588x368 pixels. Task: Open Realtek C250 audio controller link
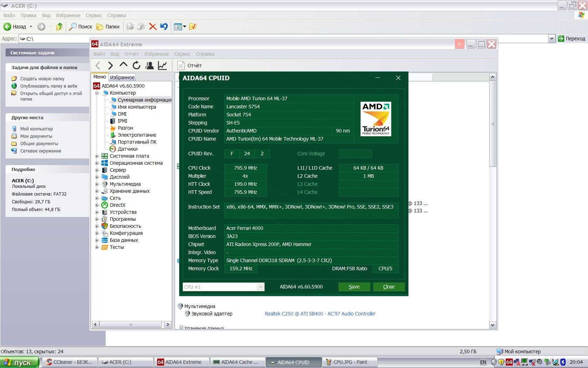point(320,314)
